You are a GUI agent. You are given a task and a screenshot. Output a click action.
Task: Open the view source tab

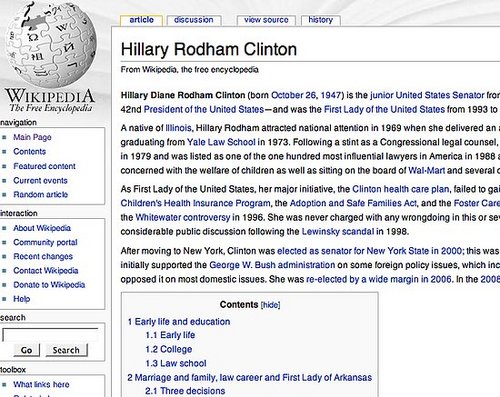pyautogui.click(x=266, y=20)
